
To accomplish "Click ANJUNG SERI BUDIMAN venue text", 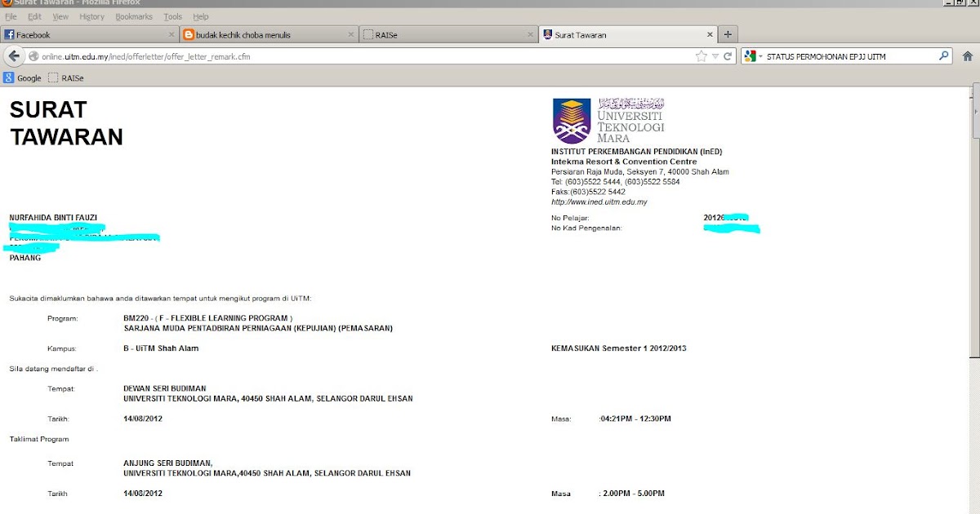I will point(167,463).
